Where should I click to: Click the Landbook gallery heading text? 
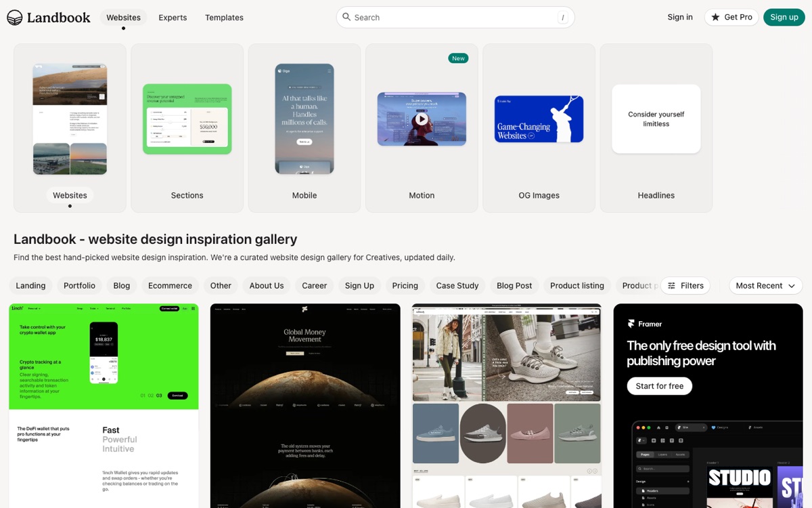coord(155,239)
